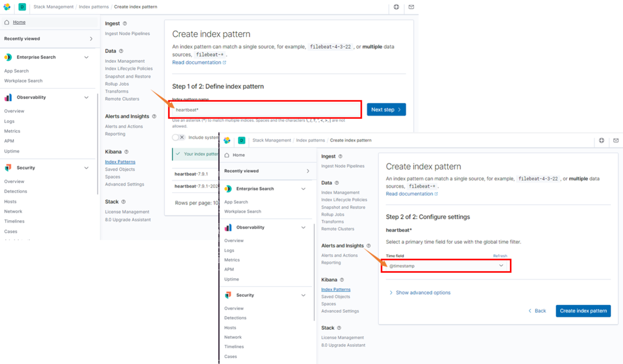Click Stack Management breadcrumb in Step 2 window
Viewport: 623px width, 364px height.
[x=271, y=140]
